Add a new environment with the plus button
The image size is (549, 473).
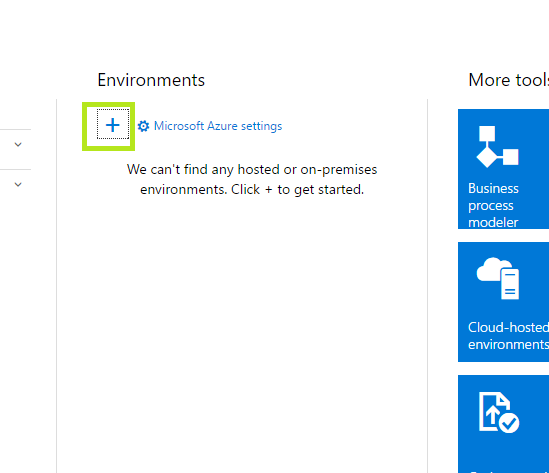click(113, 124)
